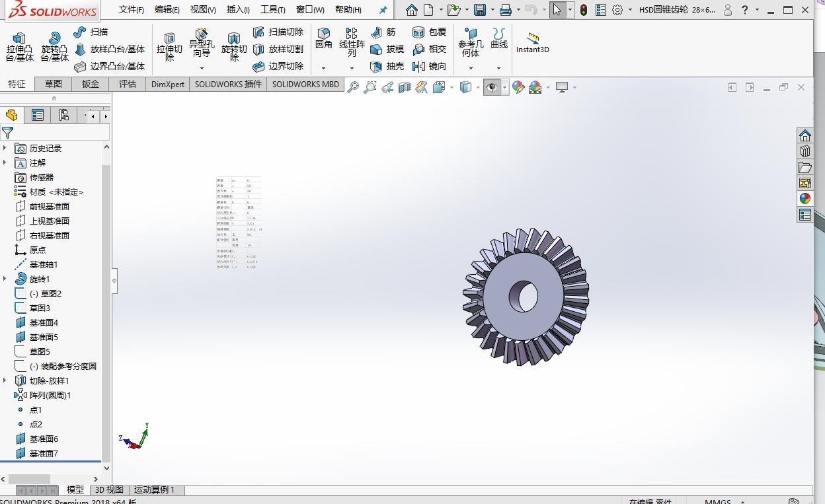The width and height of the screenshot is (825, 504).
Task: Click the 拔模 draft tool
Action: [387, 49]
